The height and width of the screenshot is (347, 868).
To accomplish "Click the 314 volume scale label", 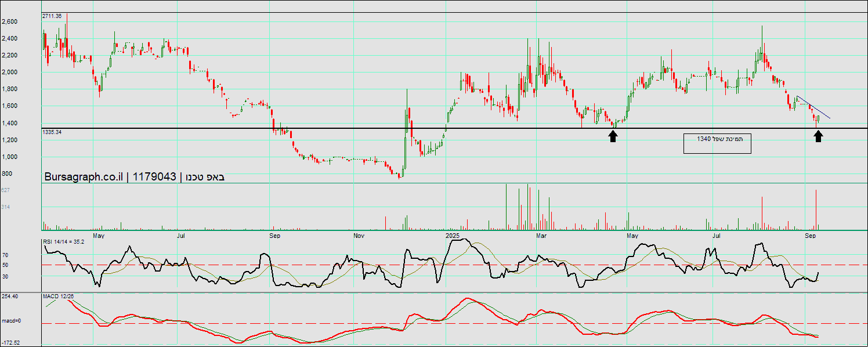I will [x=6, y=207].
